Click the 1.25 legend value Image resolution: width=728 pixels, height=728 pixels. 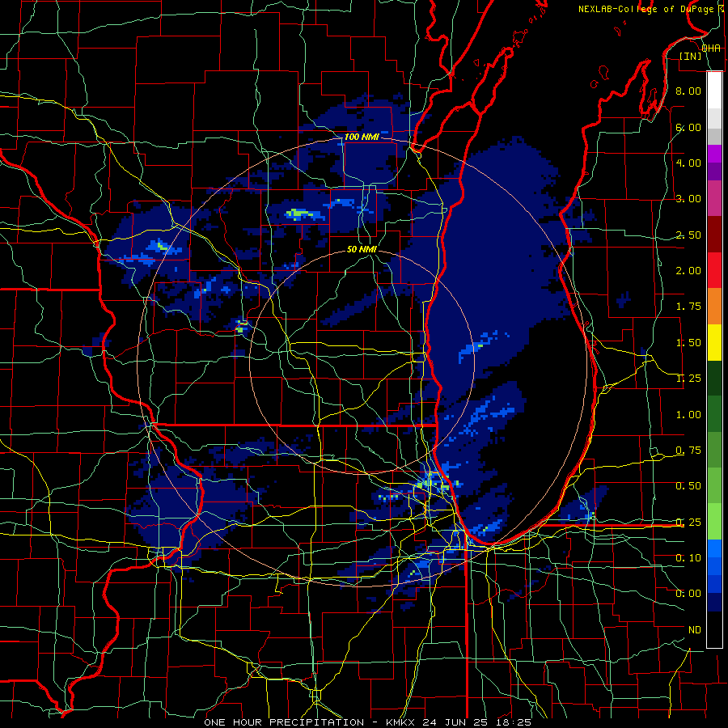coord(688,379)
